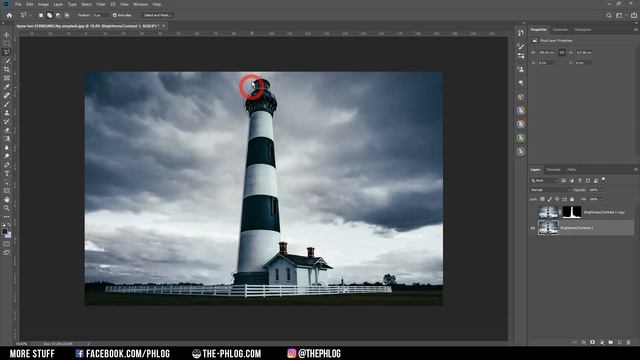Select the Clone Stamp tool

click(x=7, y=113)
